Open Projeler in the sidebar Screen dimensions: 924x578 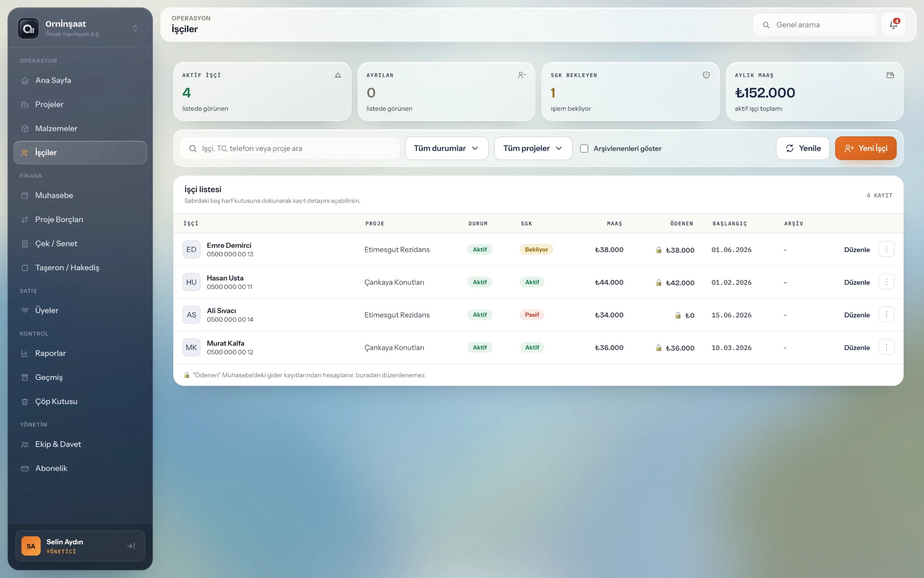point(80,104)
